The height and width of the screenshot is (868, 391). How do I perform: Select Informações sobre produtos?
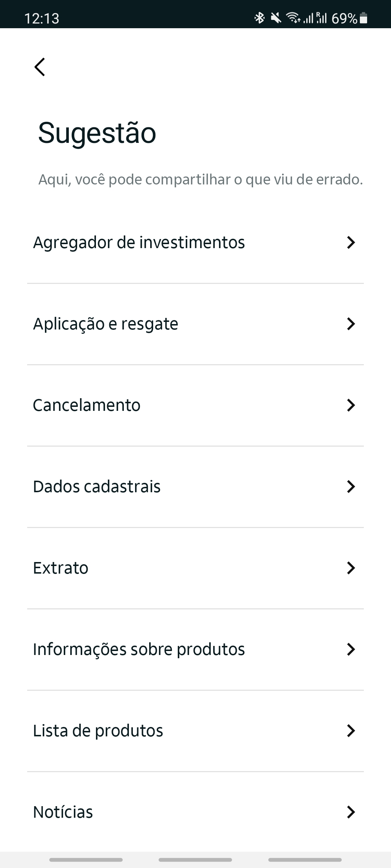139,649
